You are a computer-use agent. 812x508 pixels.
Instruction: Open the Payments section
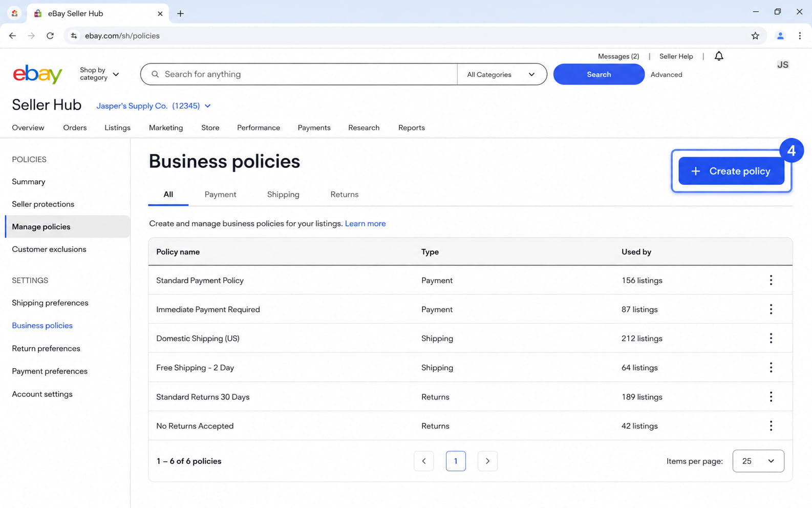314,128
